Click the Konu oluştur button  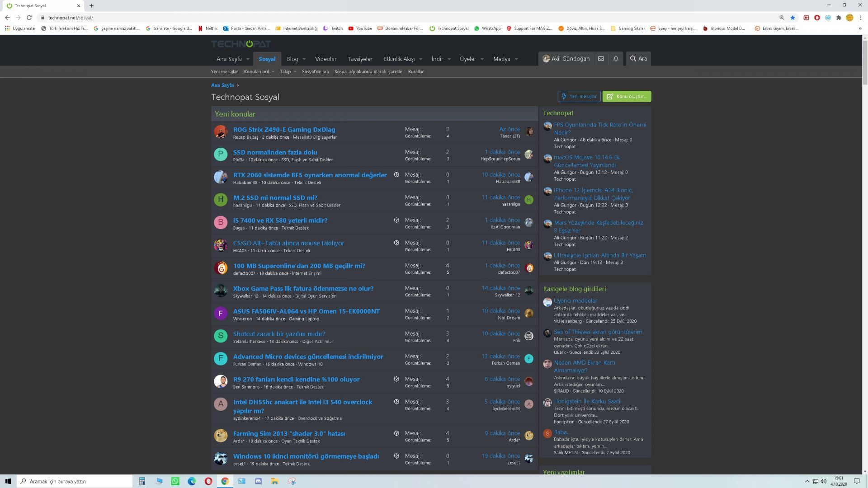tap(627, 96)
